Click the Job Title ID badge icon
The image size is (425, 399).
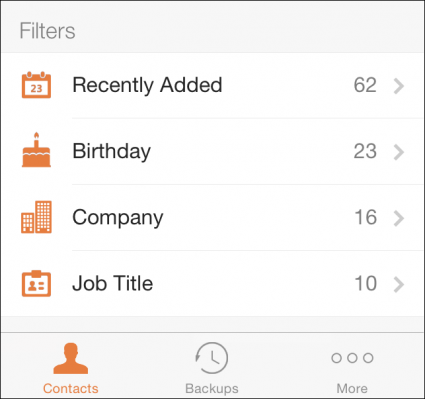coord(36,283)
